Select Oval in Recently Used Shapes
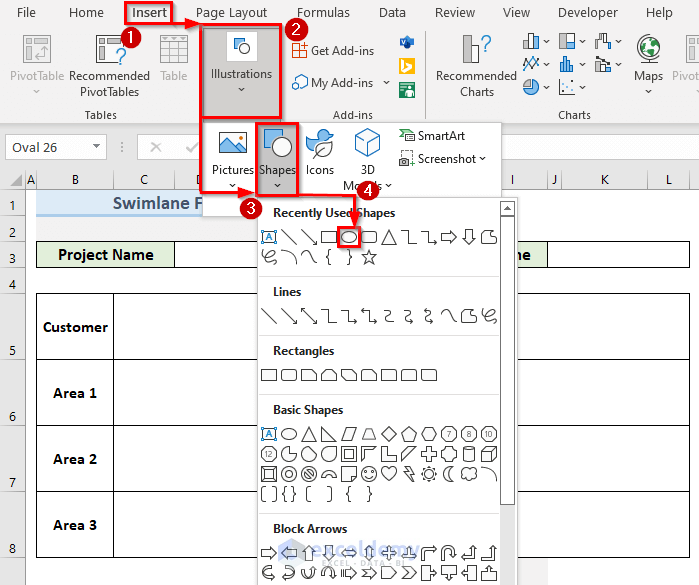This screenshot has width=699, height=585. click(x=349, y=237)
